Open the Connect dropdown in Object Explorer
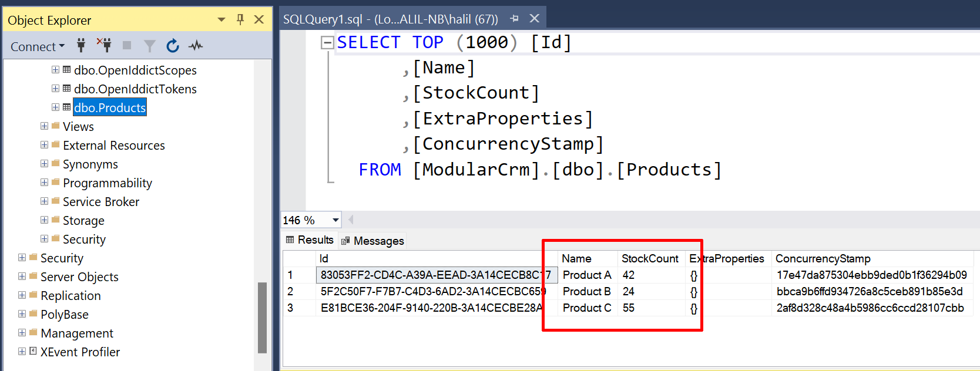Image resolution: width=980 pixels, height=371 pixels. tap(38, 46)
